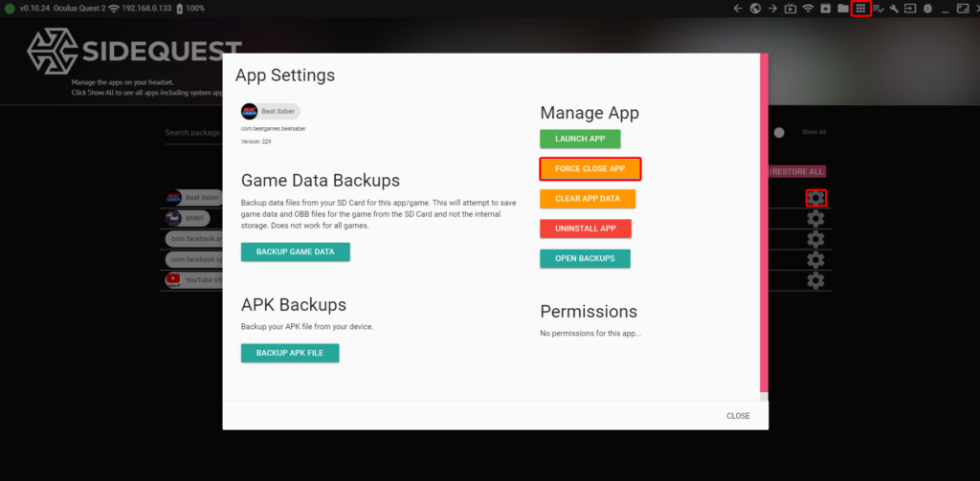Close the App Settings dialog
Screen dimensions: 980x481
[738, 416]
